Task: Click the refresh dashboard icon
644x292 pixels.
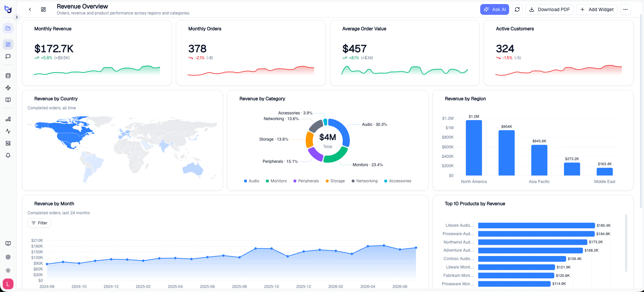Action: [x=517, y=9]
